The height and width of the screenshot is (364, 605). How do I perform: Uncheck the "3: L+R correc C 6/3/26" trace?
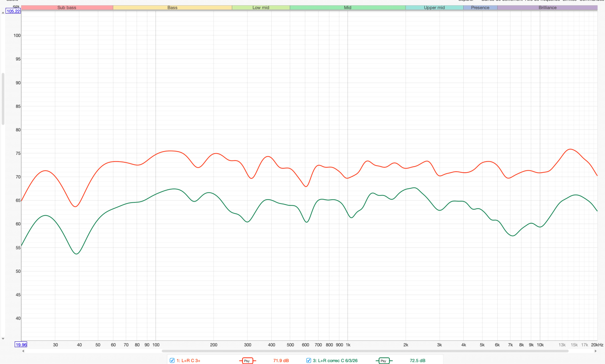pos(309,361)
